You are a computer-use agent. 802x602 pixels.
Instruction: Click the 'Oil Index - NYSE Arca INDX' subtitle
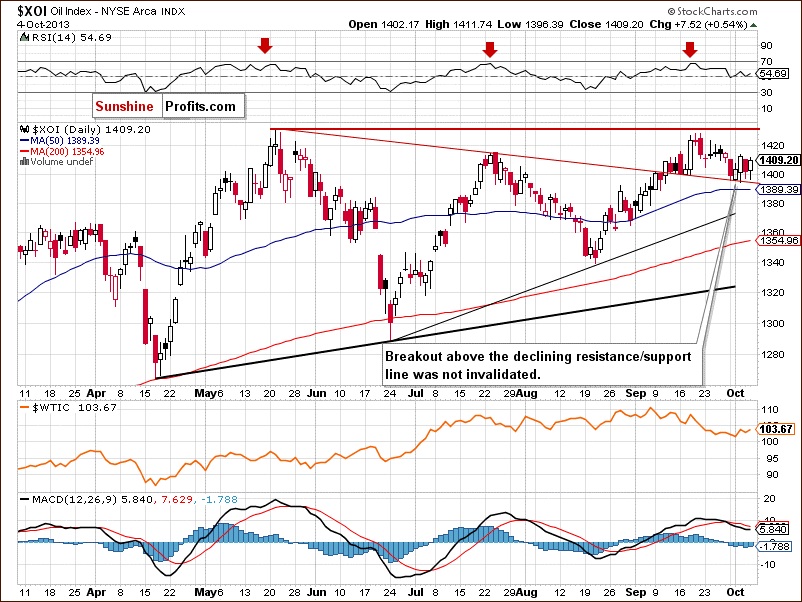(118, 11)
